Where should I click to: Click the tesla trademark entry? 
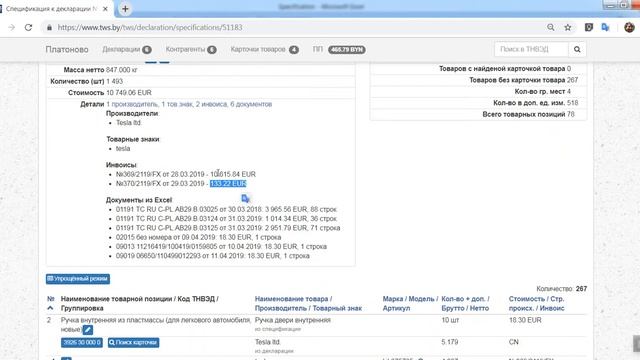[x=123, y=149]
